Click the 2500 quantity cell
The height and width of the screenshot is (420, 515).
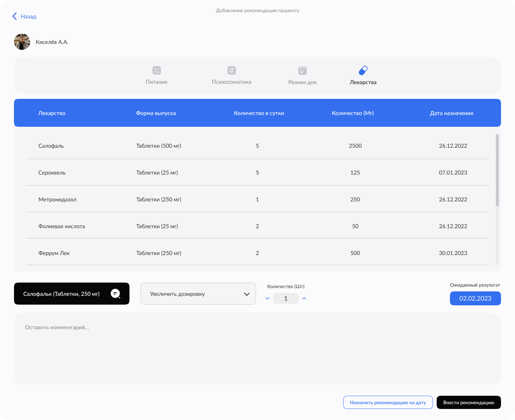click(355, 146)
